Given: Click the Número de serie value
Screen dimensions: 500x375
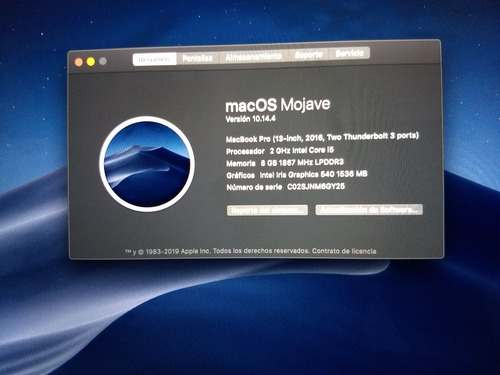Looking at the screenshot, I should tap(316, 187).
